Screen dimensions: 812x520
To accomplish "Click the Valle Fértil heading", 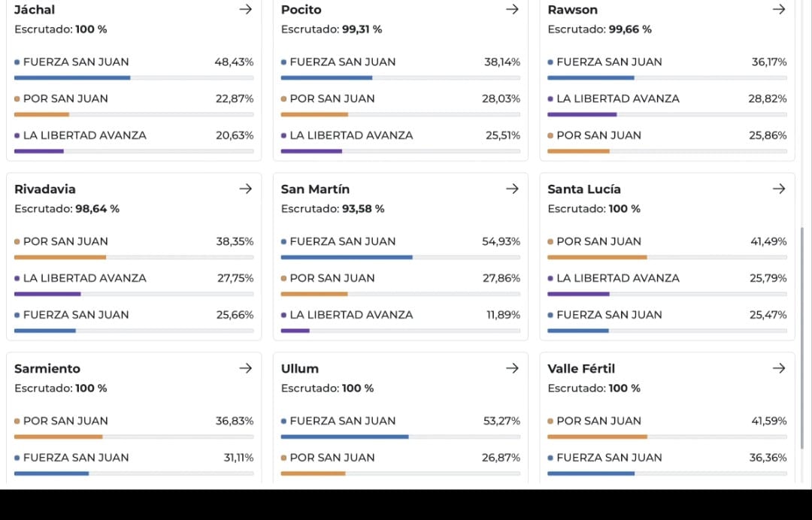I will pos(581,368).
